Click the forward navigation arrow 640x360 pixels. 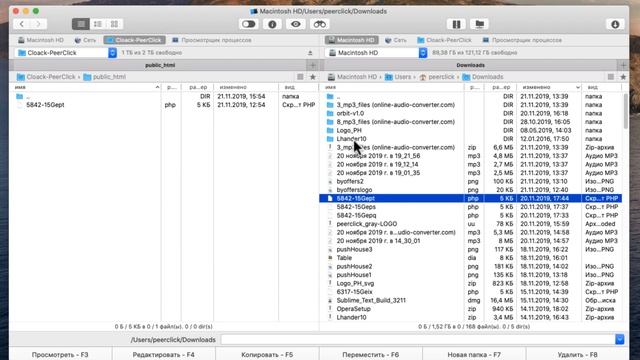point(38,24)
